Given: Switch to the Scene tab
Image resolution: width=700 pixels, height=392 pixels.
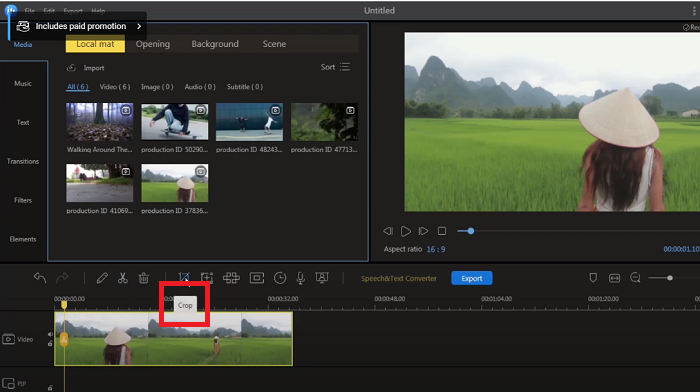Looking at the screenshot, I should pyautogui.click(x=274, y=44).
